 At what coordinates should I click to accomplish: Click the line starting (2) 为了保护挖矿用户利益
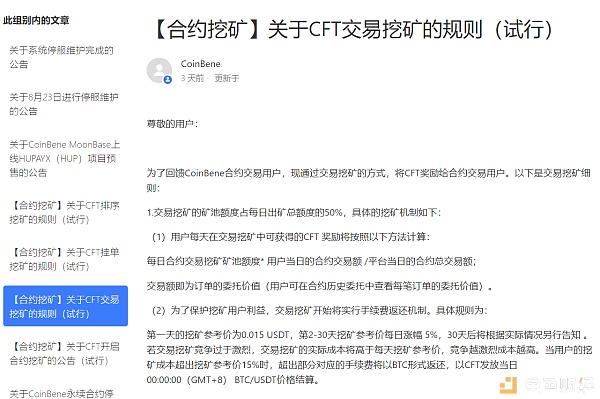point(320,310)
